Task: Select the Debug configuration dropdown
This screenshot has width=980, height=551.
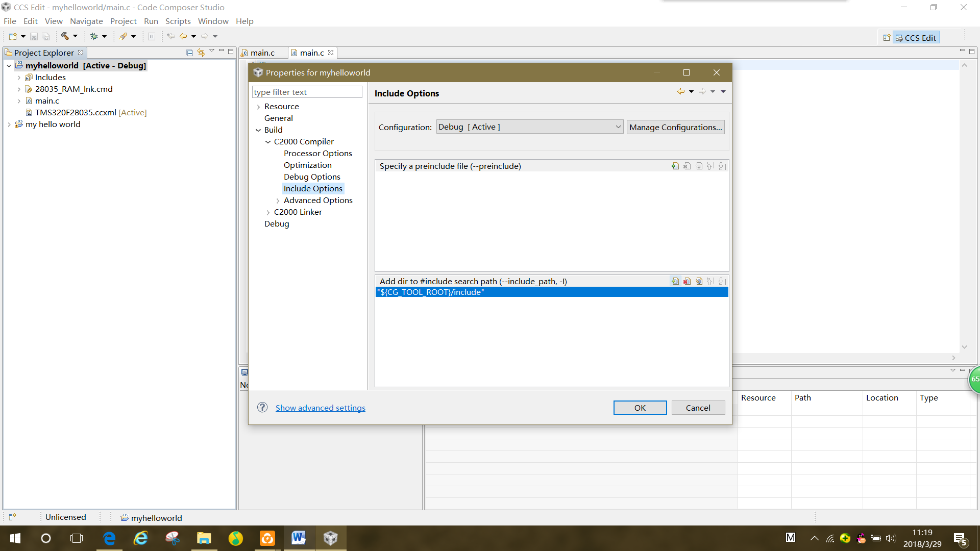Action: (x=528, y=127)
